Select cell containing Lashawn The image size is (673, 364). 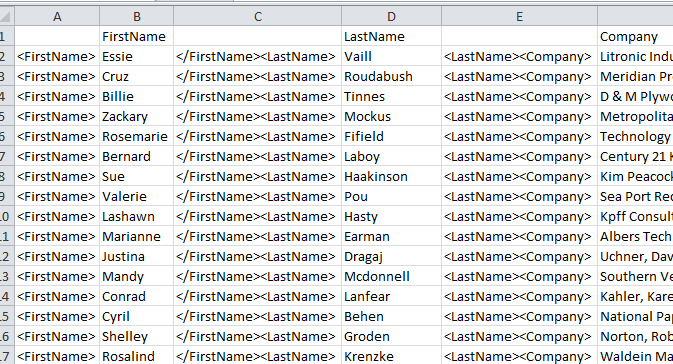point(136,216)
